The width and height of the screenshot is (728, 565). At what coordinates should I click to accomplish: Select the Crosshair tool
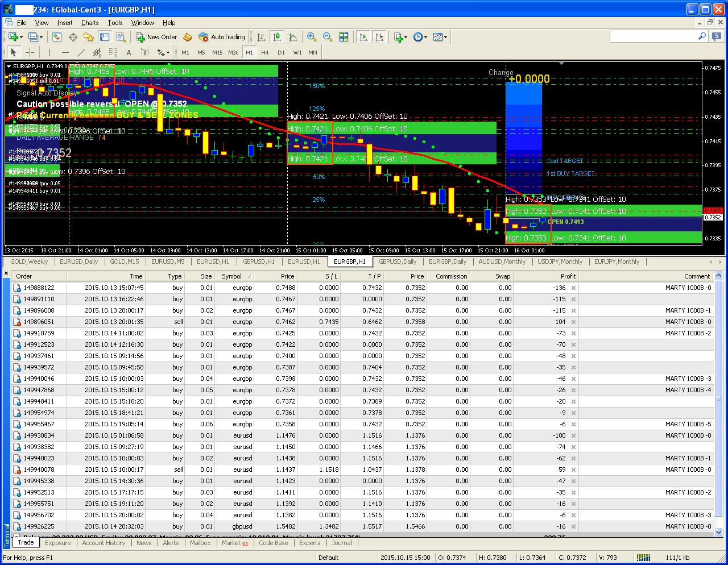[x=30, y=52]
